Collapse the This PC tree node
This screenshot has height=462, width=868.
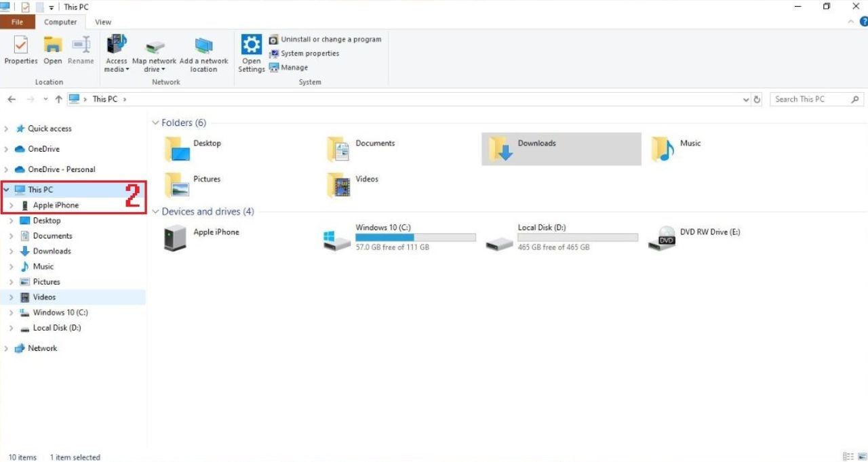tap(6, 190)
